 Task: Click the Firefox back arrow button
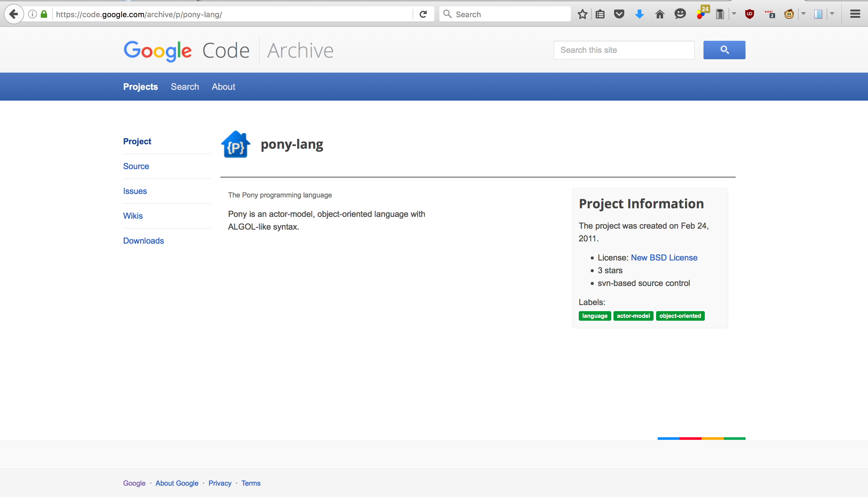pyautogui.click(x=14, y=14)
